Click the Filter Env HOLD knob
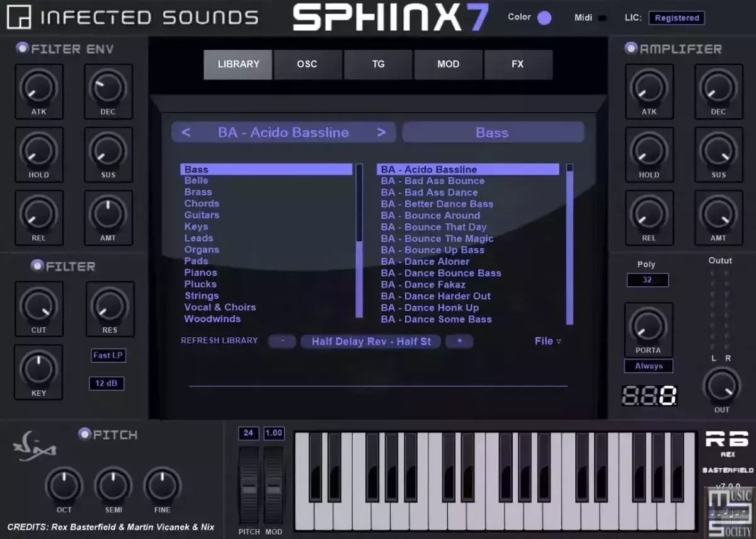This screenshot has height=539, width=756. [x=38, y=150]
